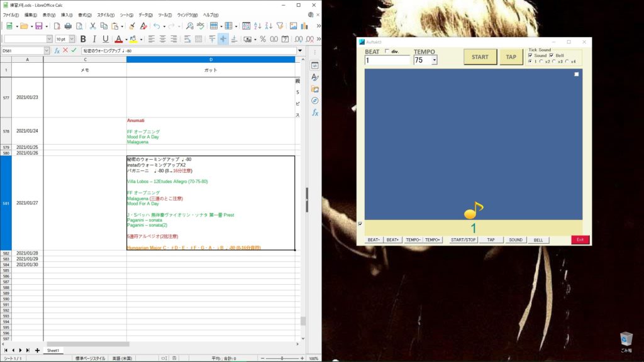Click the Save document icon
644x362 pixels.
(38, 26)
